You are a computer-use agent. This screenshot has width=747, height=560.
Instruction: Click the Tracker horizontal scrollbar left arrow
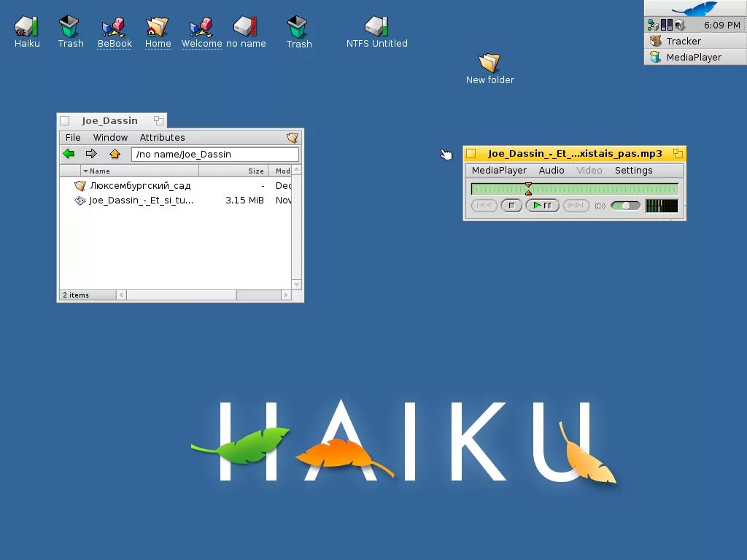[x=122, y=295]
